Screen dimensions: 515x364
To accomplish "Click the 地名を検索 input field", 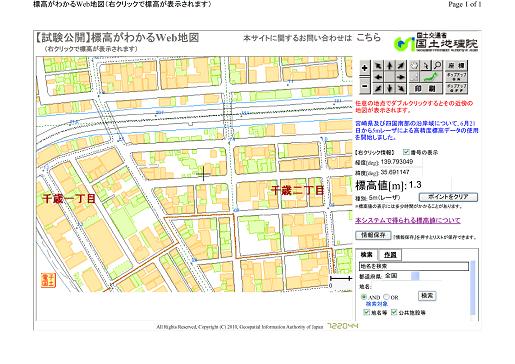I will pyautogui.click(x=414, y=266).
